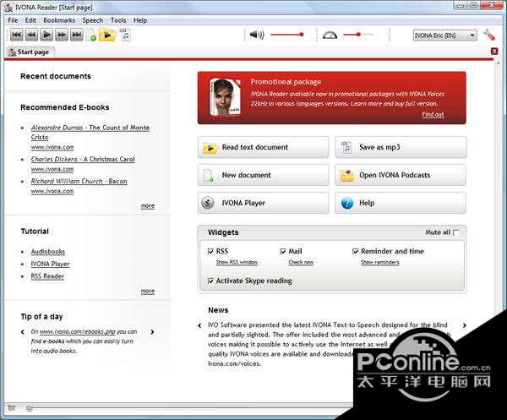Click the Open IVONA Podcasts button
The image size is (507, 420).
(401, 175)
